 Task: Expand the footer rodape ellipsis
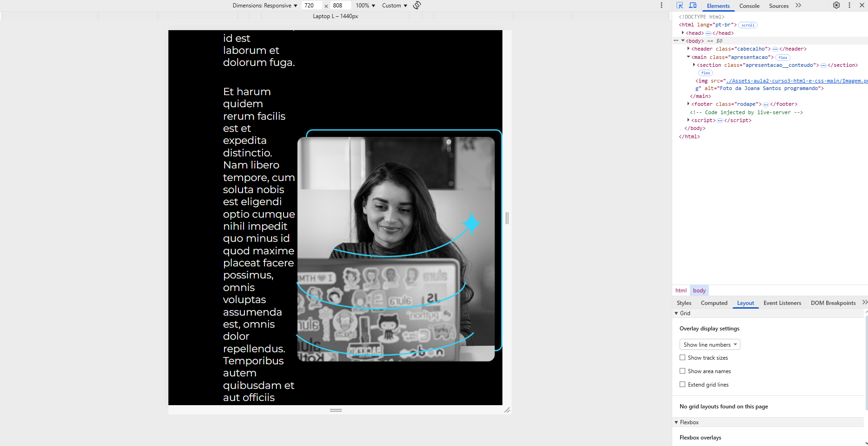(x=766, y=104)
